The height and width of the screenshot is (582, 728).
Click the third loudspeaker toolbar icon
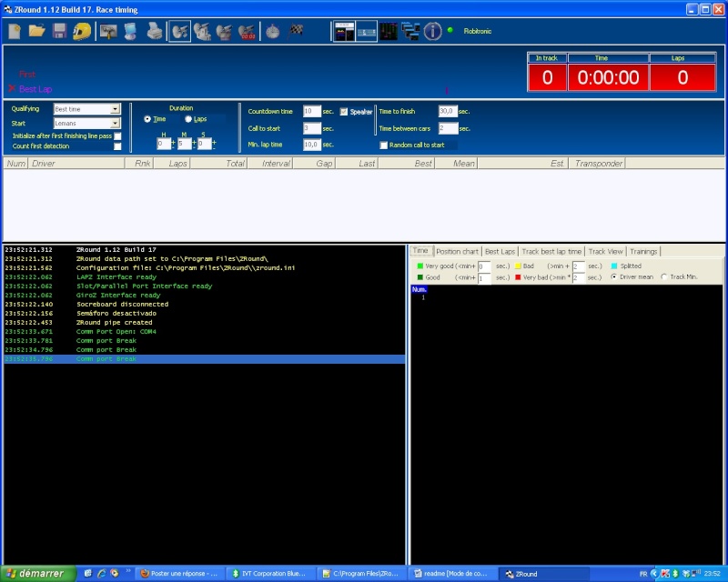(x=224, y=32)
